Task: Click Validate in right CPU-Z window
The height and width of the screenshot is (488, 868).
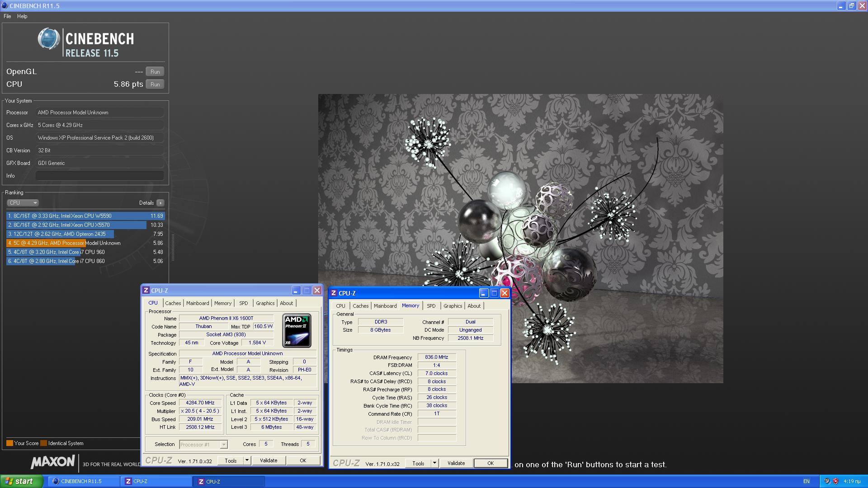Action: click(x=456, y=464)
